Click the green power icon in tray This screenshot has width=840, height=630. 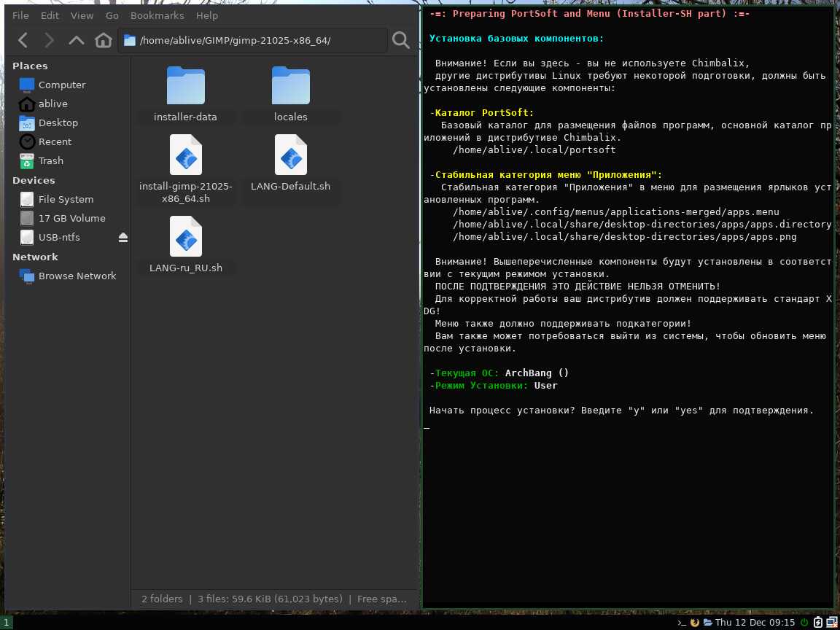point(804,623)
